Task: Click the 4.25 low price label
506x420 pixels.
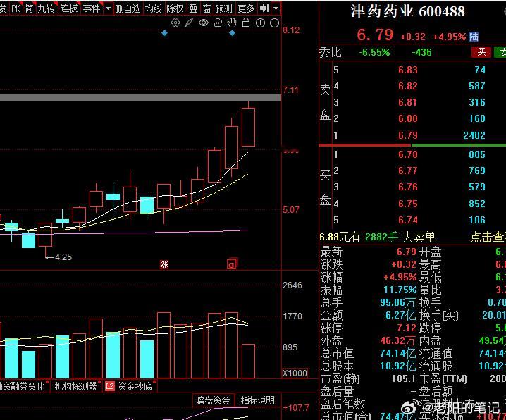Action: click(63, 257)
